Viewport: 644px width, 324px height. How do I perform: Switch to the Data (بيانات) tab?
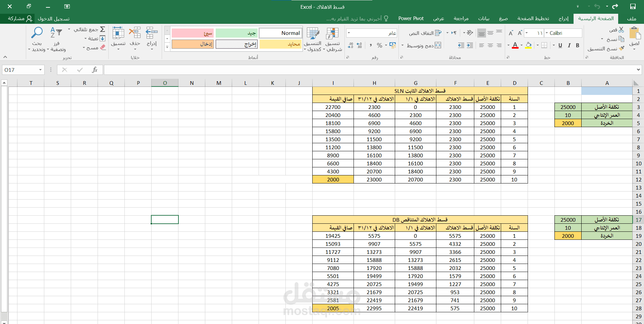(x=484, y=18)
